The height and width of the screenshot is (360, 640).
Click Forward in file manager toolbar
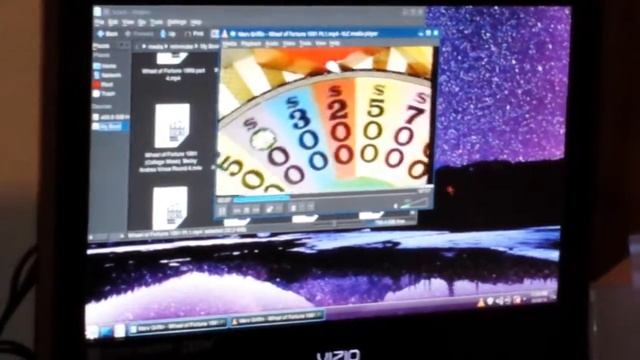pos(140,34)
